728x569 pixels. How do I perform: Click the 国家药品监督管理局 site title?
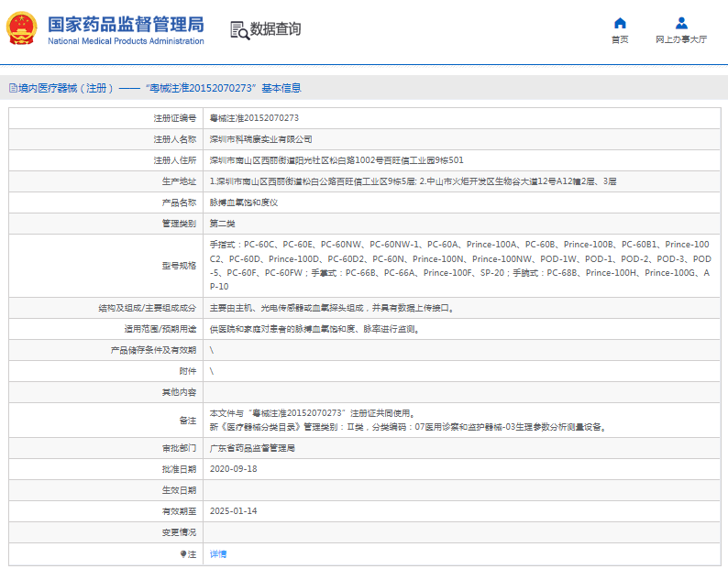pos(126,24)
